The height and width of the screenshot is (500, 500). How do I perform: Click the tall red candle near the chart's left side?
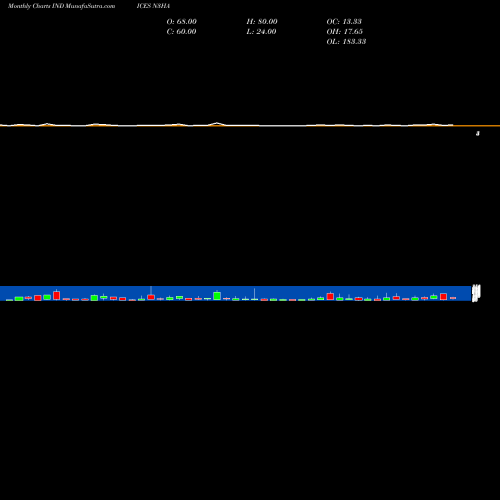pos(57,295)
